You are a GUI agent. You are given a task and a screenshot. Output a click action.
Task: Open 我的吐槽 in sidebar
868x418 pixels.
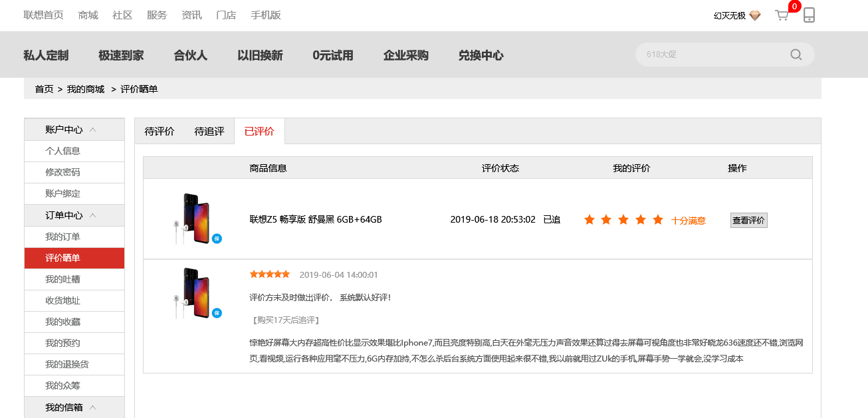[x=74, y=279]
